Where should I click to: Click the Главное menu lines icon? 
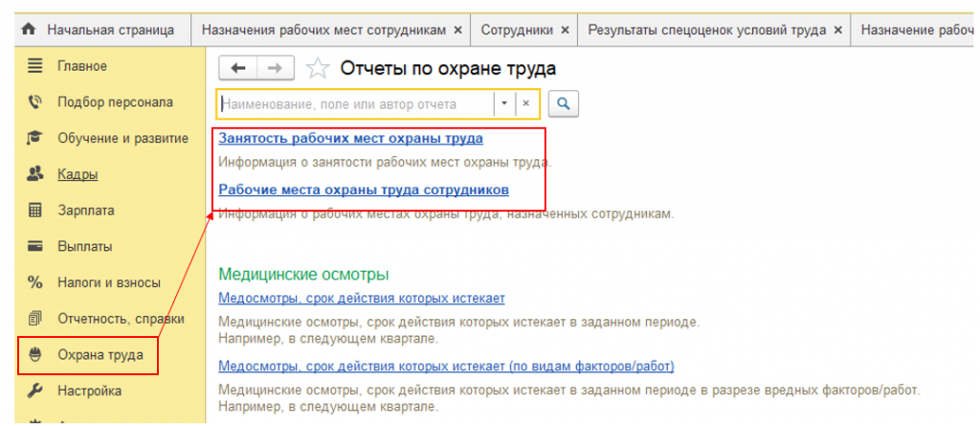(x=35, y=66)
